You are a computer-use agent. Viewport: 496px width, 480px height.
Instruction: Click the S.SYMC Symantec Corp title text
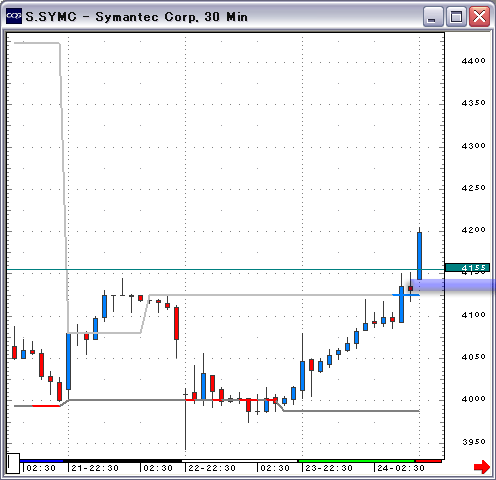tap(137, 17)
